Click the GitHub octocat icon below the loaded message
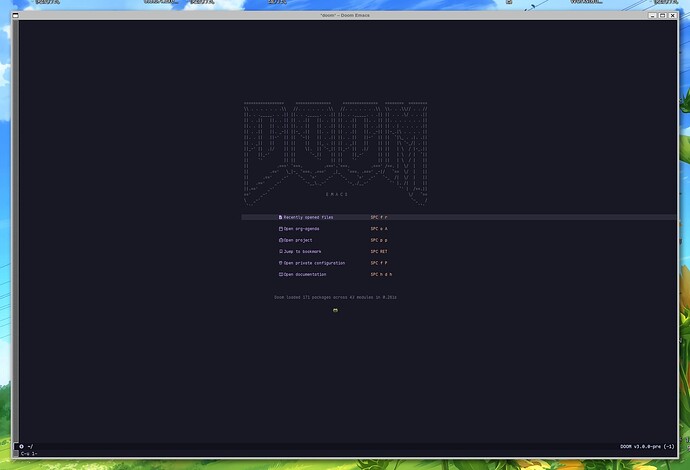This screenshot has width=690, height=470. pyautogui.click(x=335, y=310)
